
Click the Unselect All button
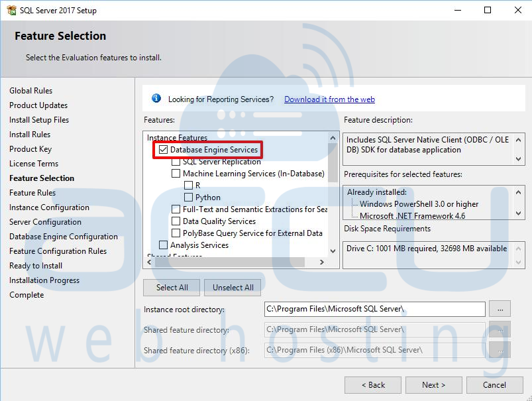pos(232,287)
